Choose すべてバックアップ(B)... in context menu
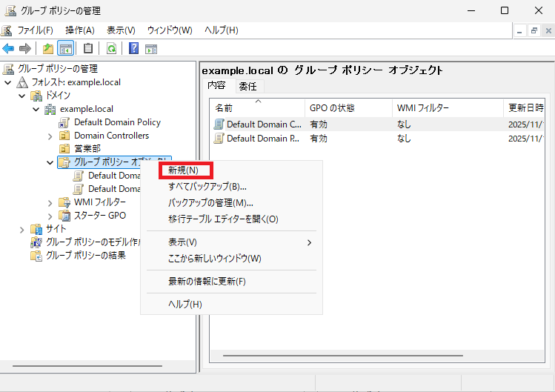 (207, 187)
